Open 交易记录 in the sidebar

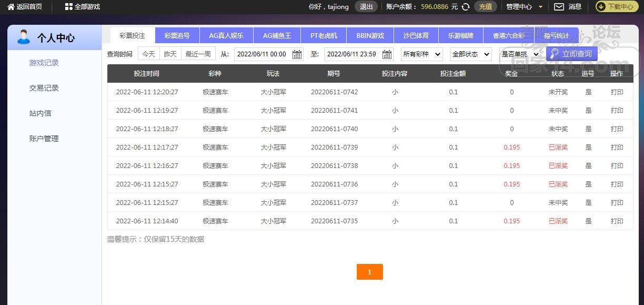click(x=44, y=88)
